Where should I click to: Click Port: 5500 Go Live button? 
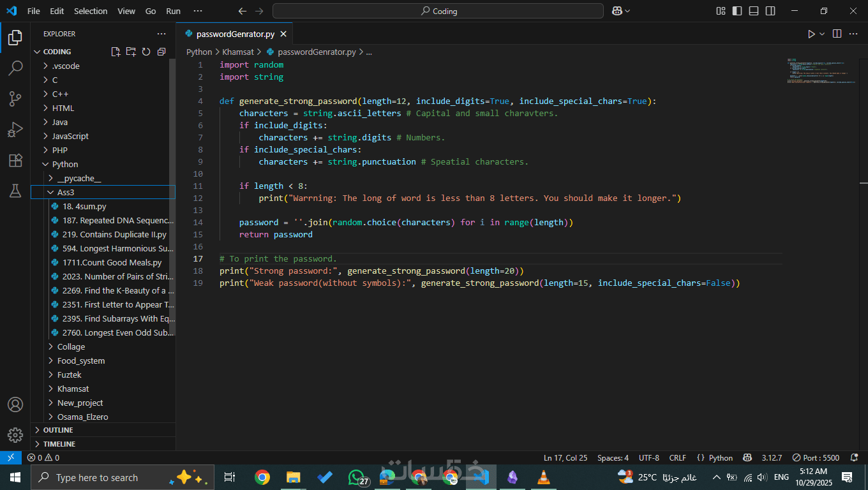pos(816,457)
